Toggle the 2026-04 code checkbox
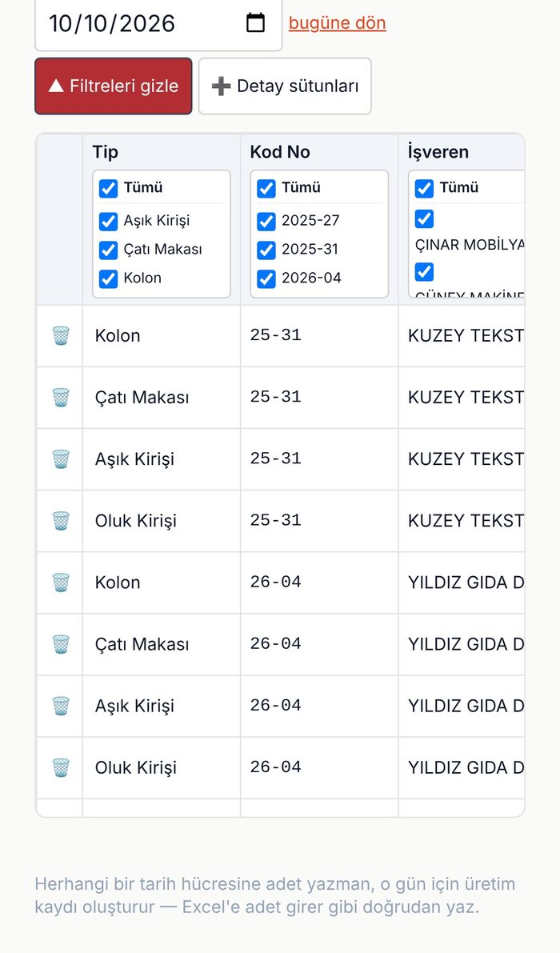560x953 pixels. pyautogui.click(x=266, y=278)
